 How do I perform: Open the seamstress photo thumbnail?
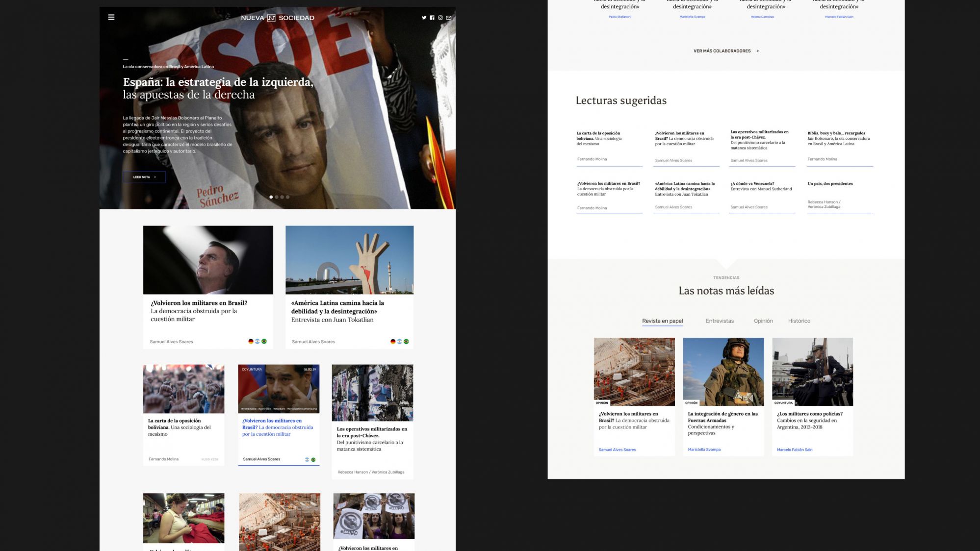pyautogui.click(x=183, y=518)
